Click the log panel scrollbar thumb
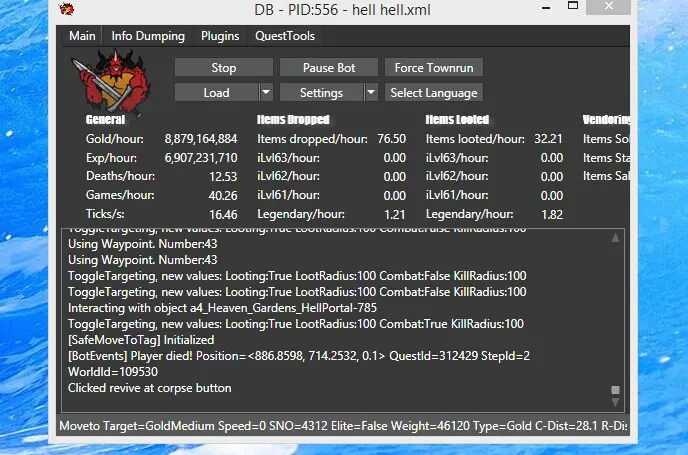The image size is (688, 455). point(615,390)
